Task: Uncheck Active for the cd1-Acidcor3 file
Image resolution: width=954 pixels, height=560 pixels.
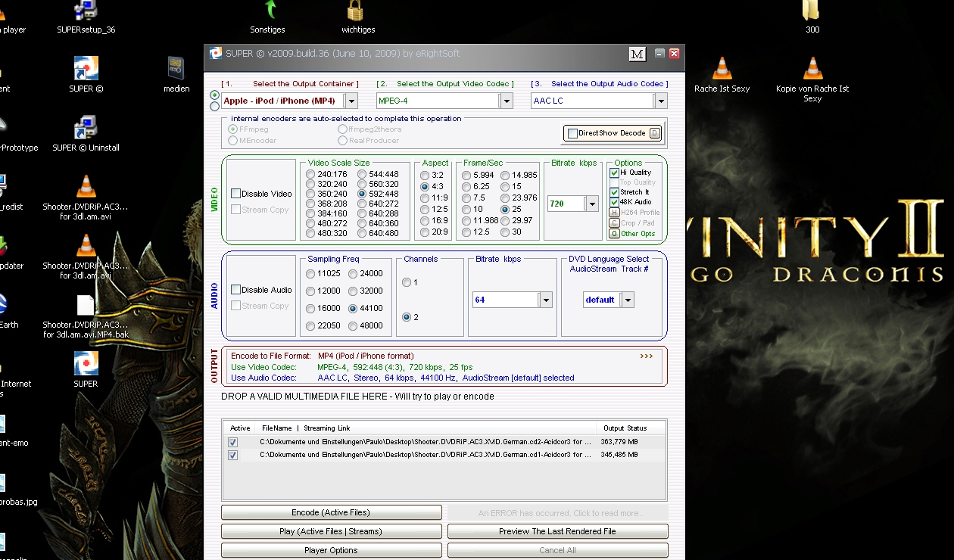Action: click(x=232, y=455)
